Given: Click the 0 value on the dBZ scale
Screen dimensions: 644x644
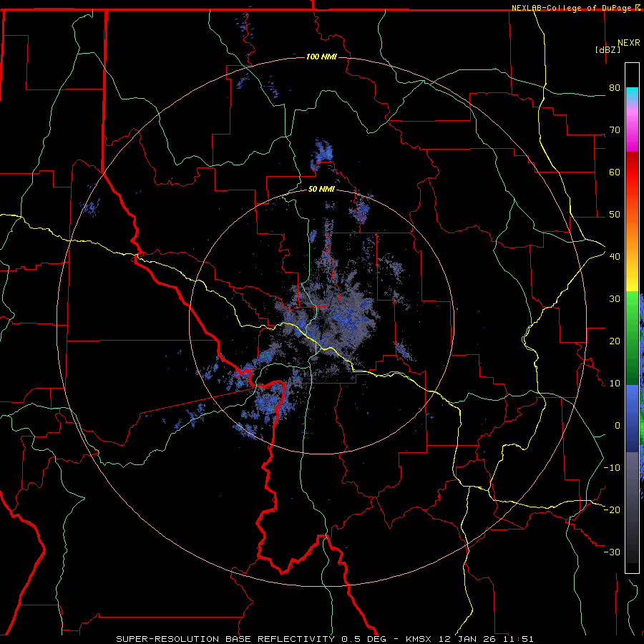Looking at the screenshot, I should tap(618, 426).
